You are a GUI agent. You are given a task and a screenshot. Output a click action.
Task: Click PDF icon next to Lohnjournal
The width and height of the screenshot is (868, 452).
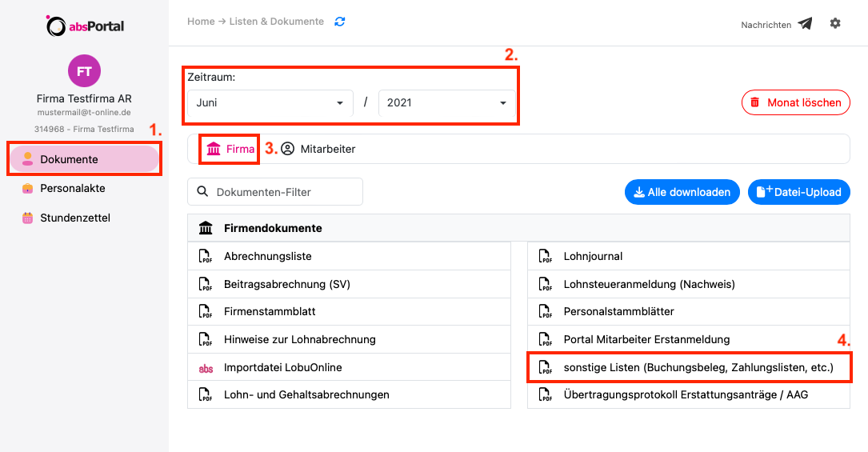pyautogui.click(x=546, y=257)
